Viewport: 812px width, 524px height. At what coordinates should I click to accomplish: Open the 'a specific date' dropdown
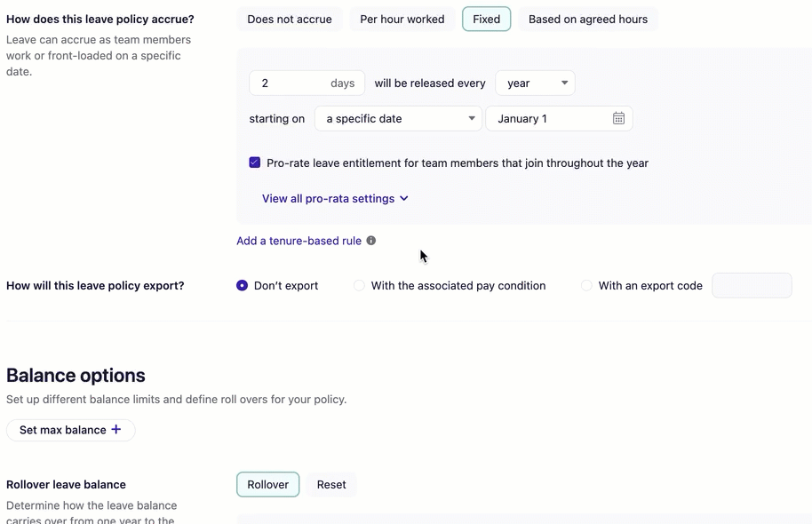[x=398, y=119]
